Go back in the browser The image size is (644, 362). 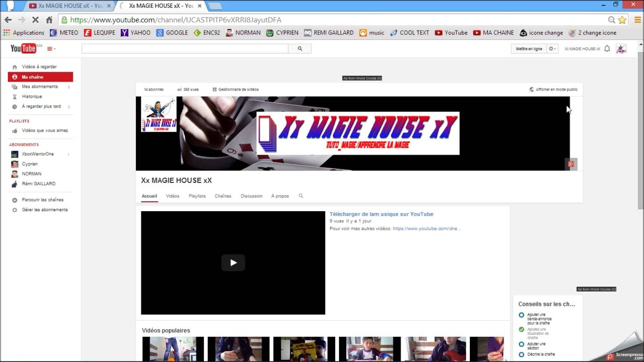click(8, 20)
